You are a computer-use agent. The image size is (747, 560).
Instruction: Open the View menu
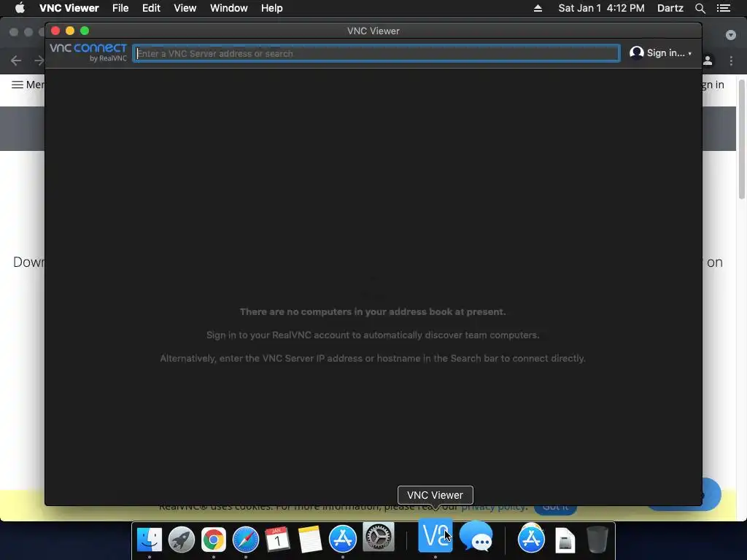pyautogui.click(x=185, y=8)
